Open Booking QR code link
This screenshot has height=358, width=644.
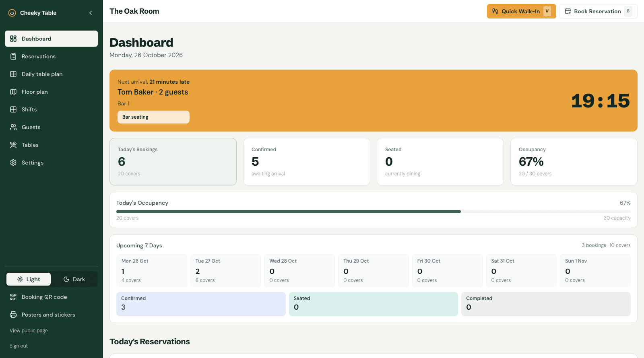click(51, 297)
